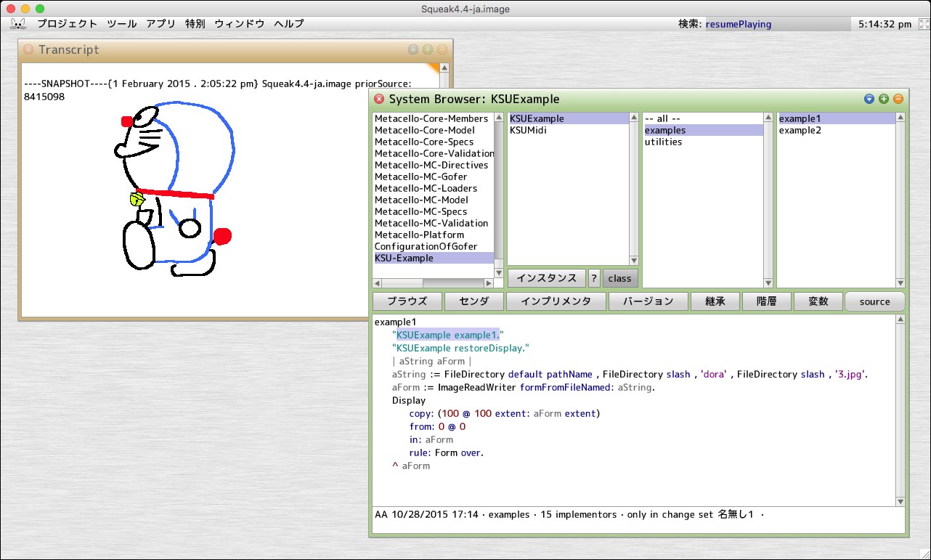Click category list scroll down arrow

[x=768, y=283]
